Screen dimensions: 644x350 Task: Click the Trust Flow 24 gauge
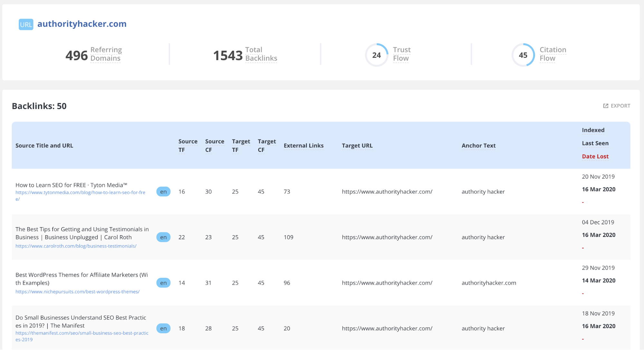376,55
